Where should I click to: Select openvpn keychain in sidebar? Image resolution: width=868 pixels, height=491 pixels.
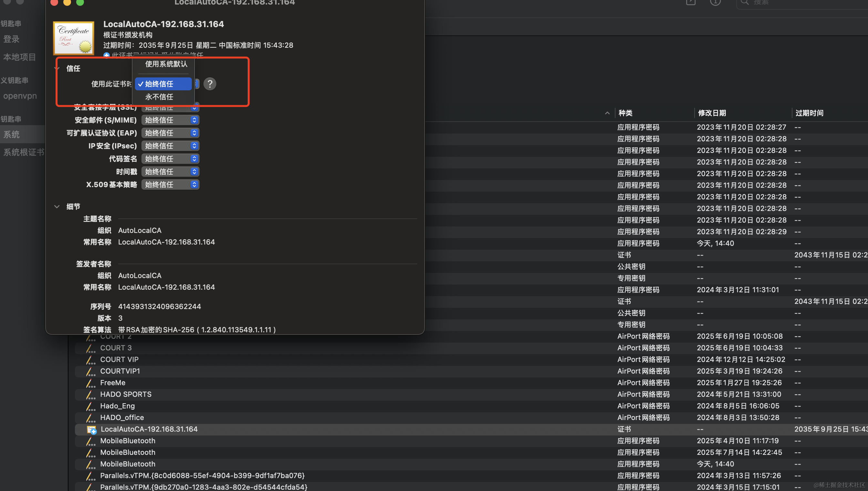(x=20, y=96)
